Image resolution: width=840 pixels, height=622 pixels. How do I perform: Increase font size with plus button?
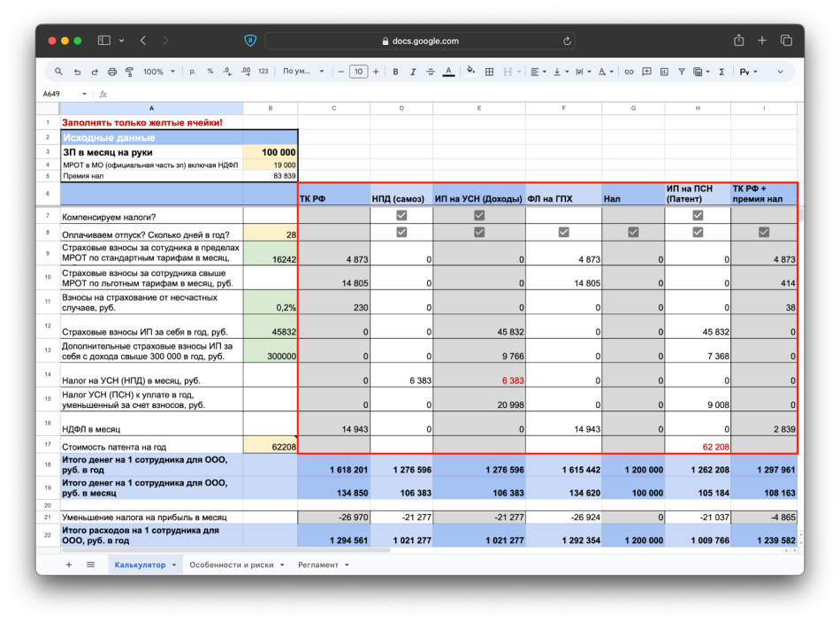pos(378,72)
